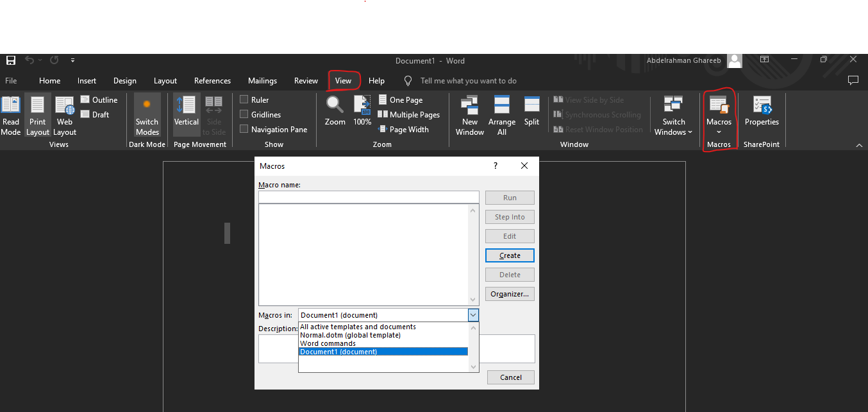Click the Organizer... button
The image size is (868, 412).
click(x=510, y=294)
